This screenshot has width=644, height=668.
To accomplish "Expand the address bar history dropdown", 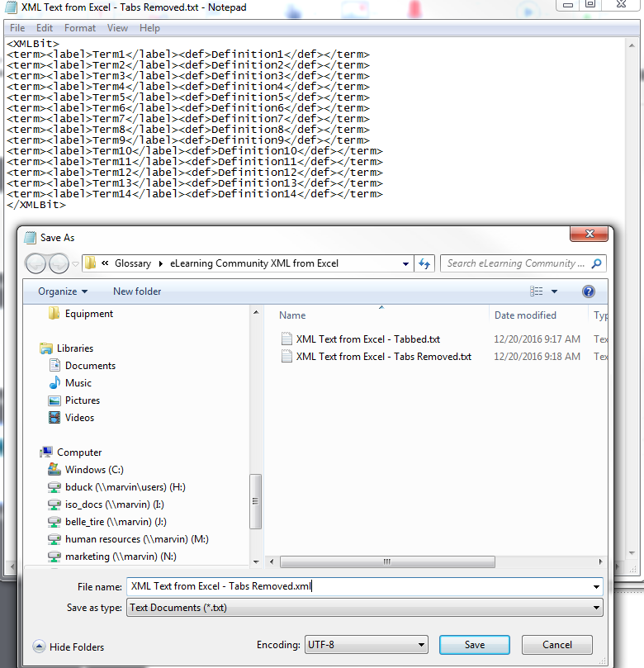I will tap(405, 263).
